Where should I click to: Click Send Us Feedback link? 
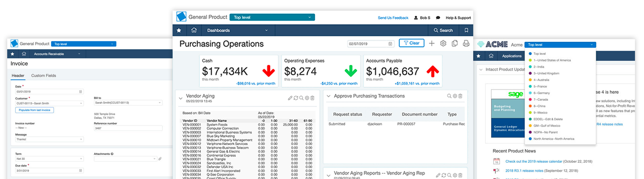pos(393,18)
